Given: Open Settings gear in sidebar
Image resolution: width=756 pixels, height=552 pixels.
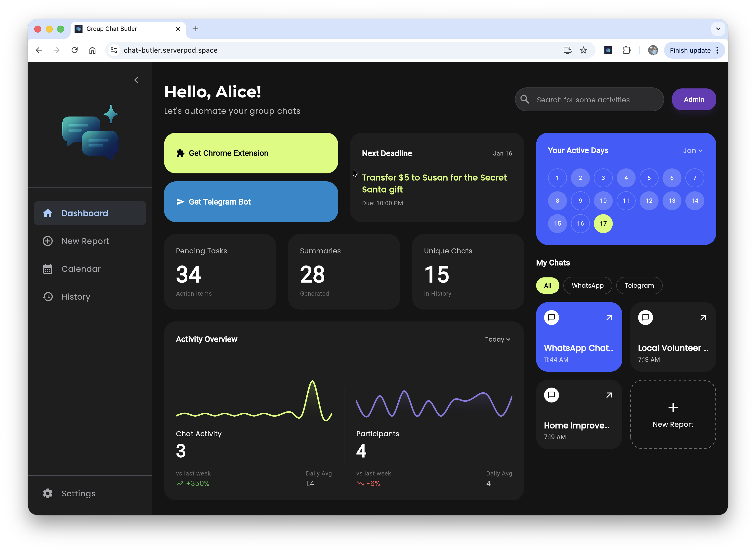Looking at the screenshot, I should 48,494.
